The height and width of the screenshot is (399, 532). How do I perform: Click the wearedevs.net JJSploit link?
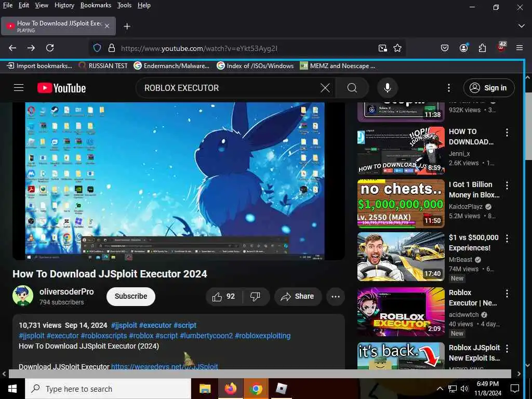(165, 366)
